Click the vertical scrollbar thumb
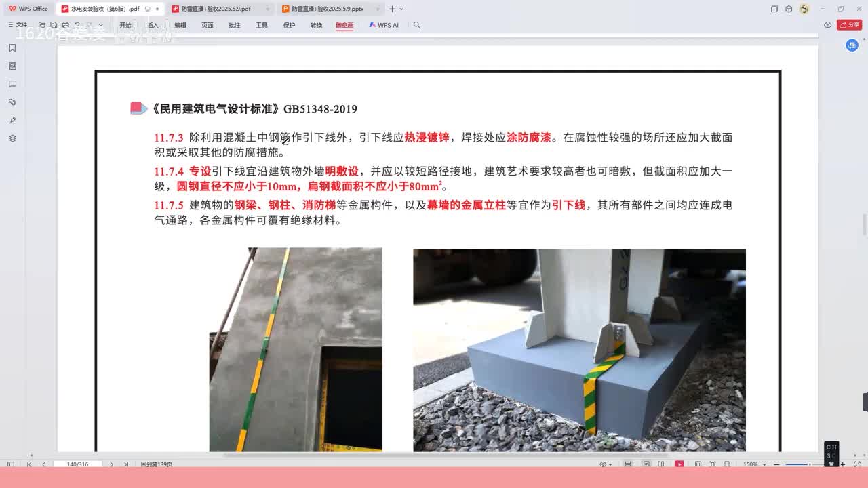The image size is (868, 488). tap(864, 224)
